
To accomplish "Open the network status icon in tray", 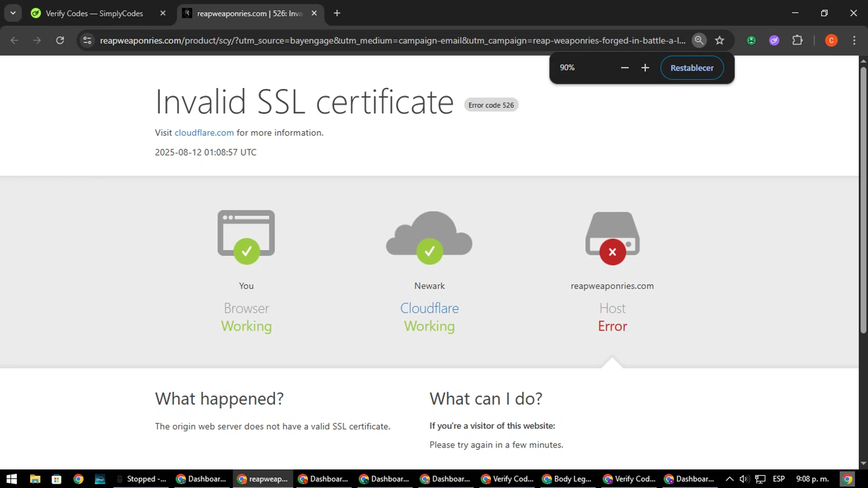I will [x=760, y=479].
